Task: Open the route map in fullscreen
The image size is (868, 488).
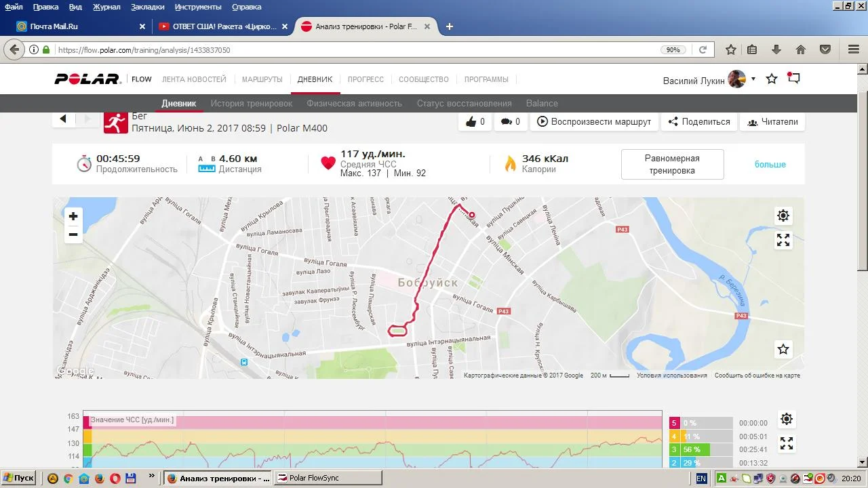Action: 783,240
